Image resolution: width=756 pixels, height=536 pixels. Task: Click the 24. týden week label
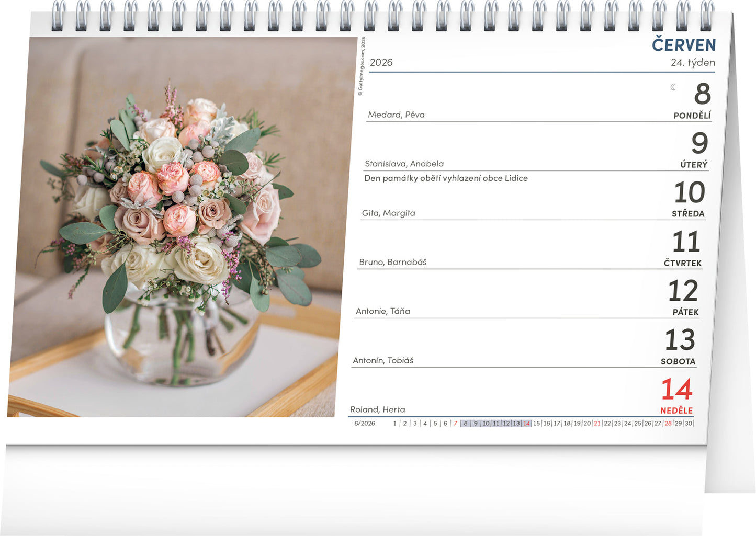(x=692, y=63)
